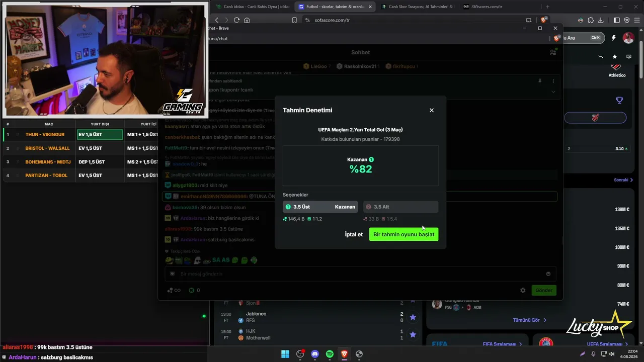Open the pinned message options menu
Image resolution: width=644 pixels, height=362 pixels.
click(x=553, y=81)
